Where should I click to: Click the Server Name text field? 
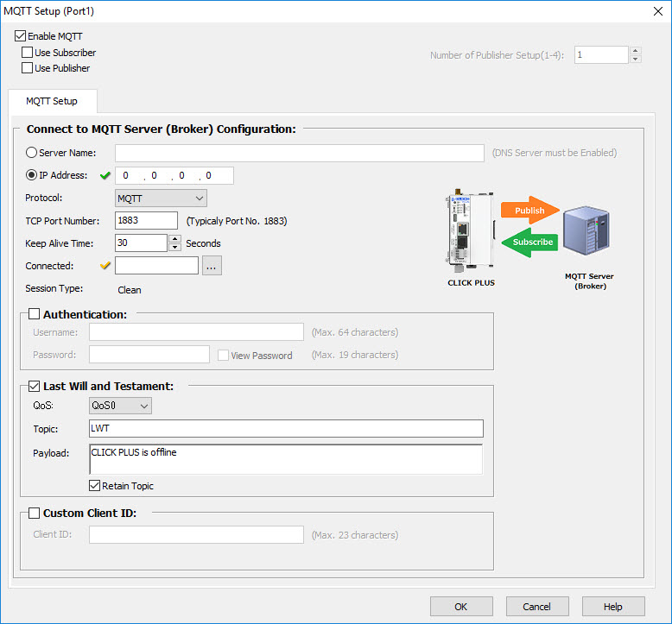click(x=299, y=153)
